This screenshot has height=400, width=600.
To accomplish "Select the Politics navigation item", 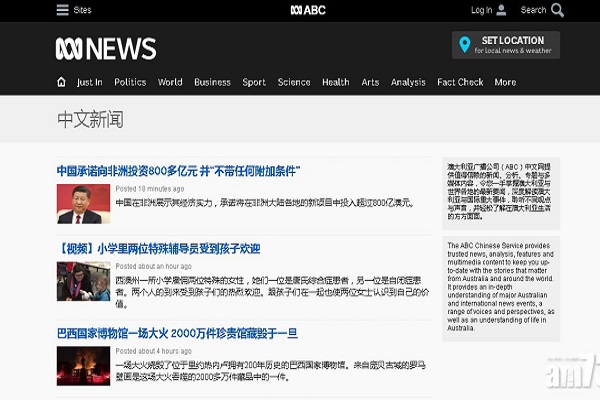I will point(130,82).
